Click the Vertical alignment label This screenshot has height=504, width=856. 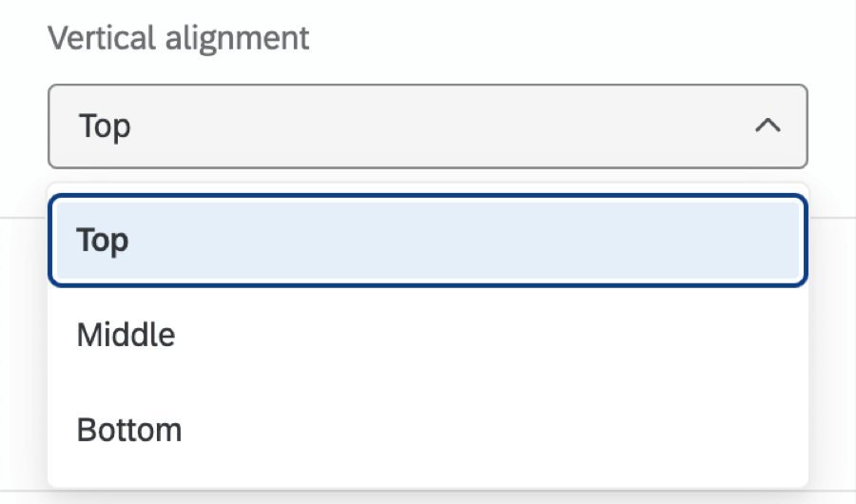coord(179,38)
